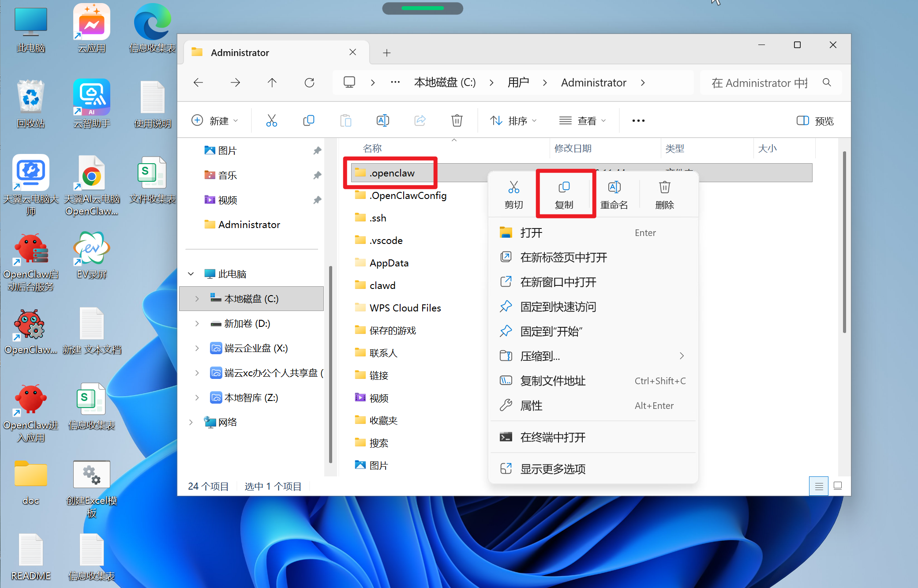Click the file list vertical scrollbar
Screen dimensions: 918x588
(x=844, y=243)
